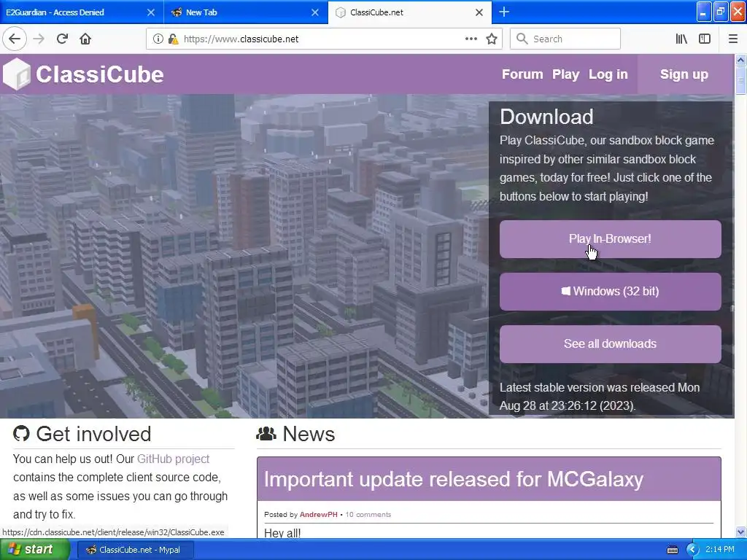The width and height of the screenshot is (747, 560).
Task: Show site information icon in address bar
Action: click(158, 39)
